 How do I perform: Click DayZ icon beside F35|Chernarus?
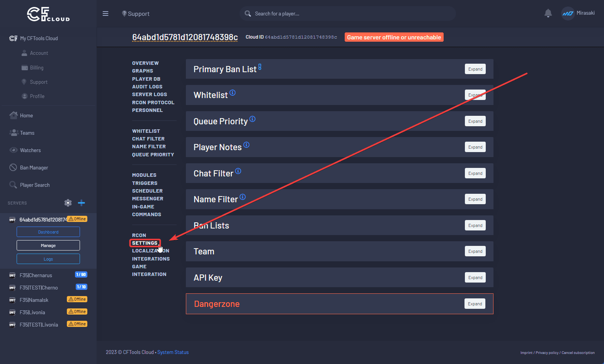pyautogui.click(x=12, y=275)
